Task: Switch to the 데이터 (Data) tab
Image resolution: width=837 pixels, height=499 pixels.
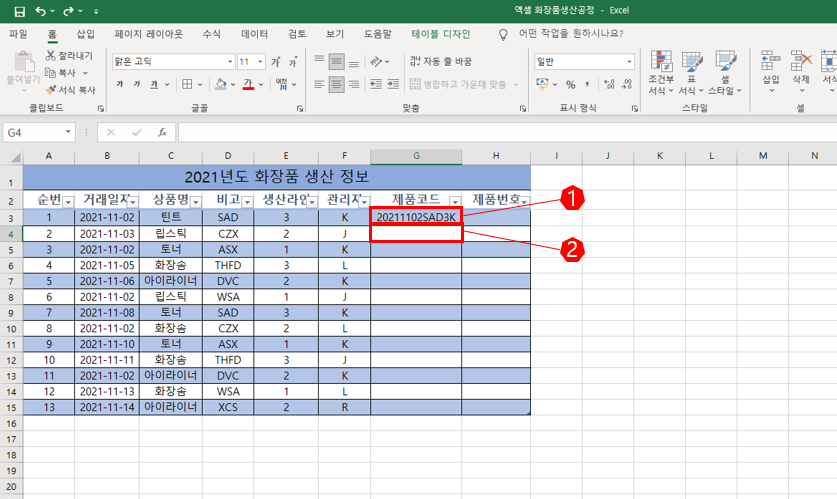Action: tap(254, 34)
